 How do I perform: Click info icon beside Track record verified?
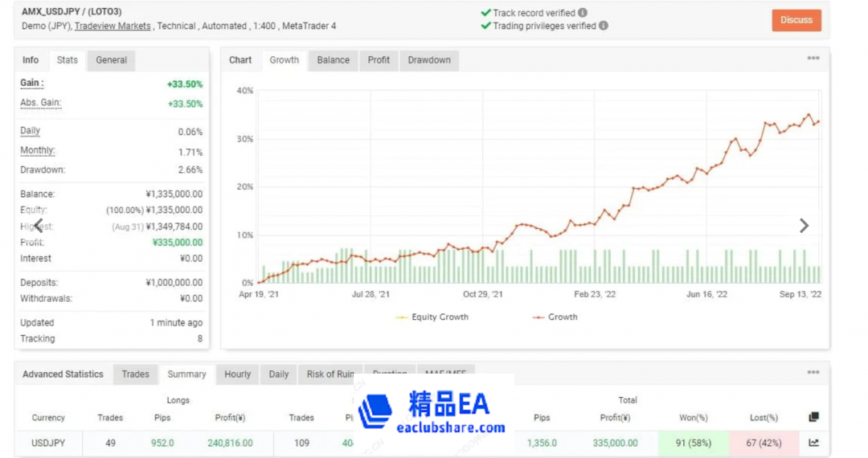pyautogui.click(x=583, y=13)
